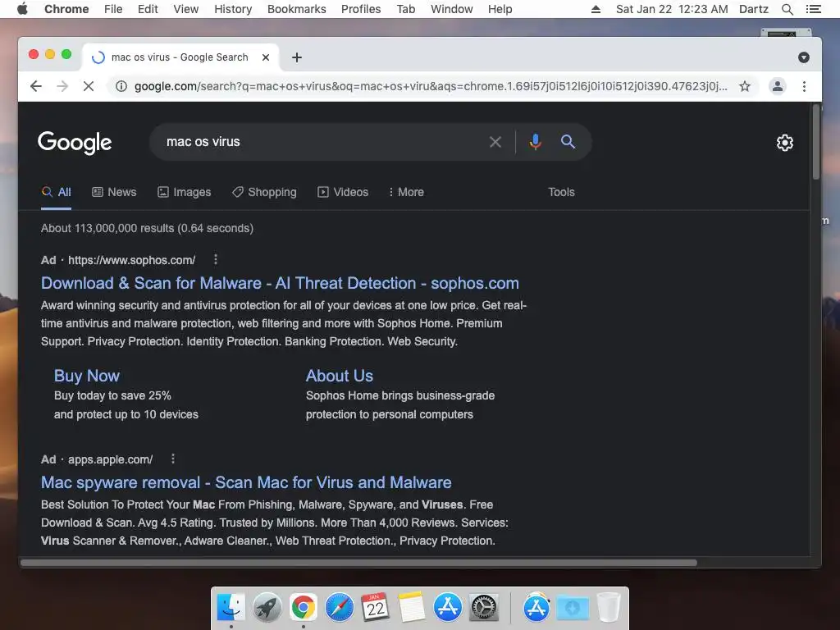This screenshot has height=630, width=840.
Task: Open Launchpad from the Dock
Action: [267, 607]
